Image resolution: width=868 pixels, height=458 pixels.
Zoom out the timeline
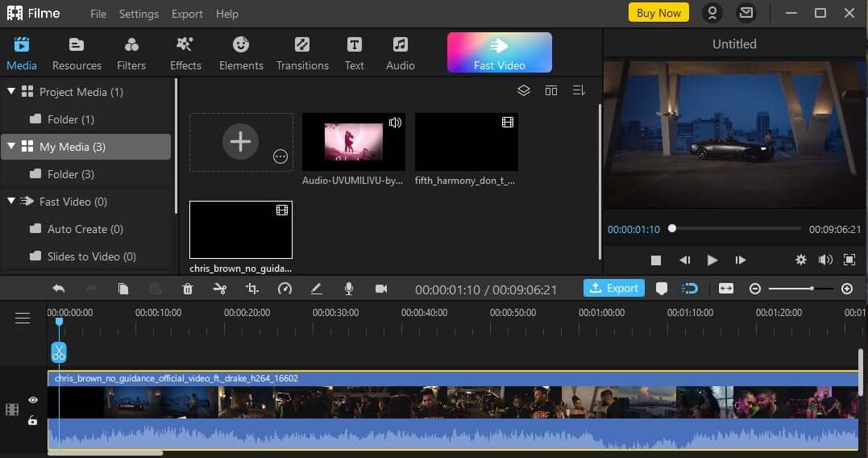755,289
